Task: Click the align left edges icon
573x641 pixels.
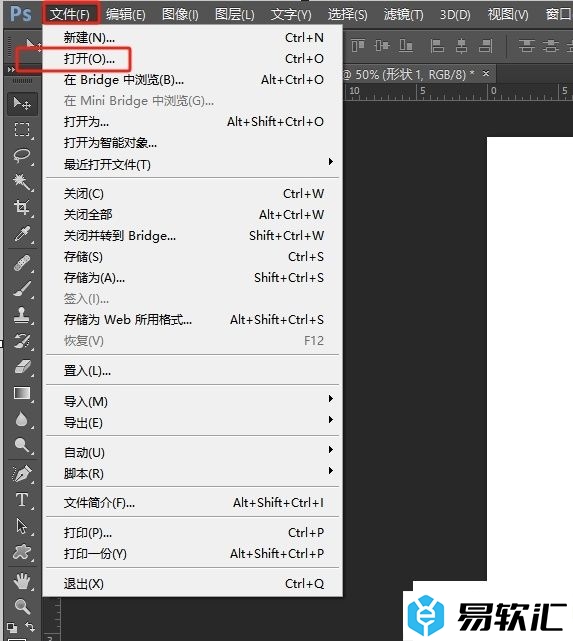Action: click(x=437, y=46)
